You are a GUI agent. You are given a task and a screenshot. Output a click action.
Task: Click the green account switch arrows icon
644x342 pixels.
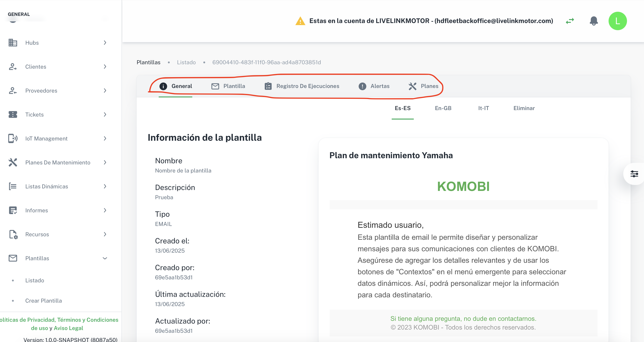[x=570, y=21]
